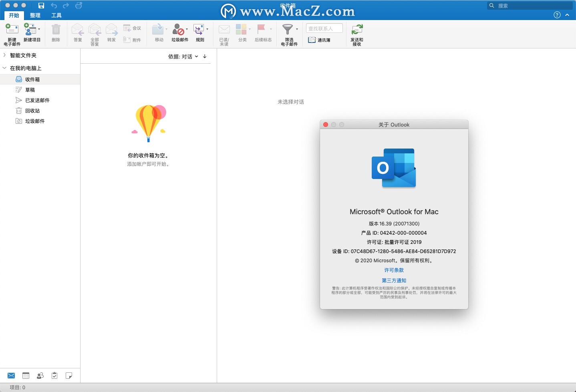Switch to Calendar view icon
This screenshot has width=576, height=392.
click(26, 376)
